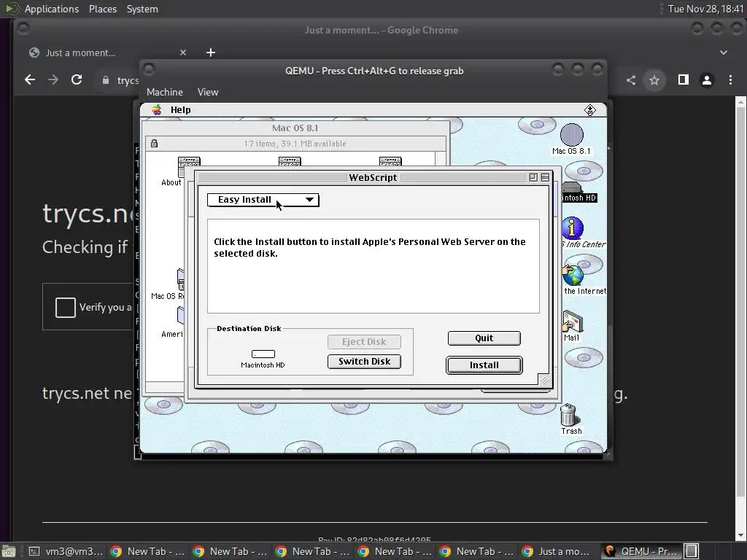Image resolution: width=747 pixels, height=560 pixels.
Task: Toggle Chrome side panel icon
Action: [x=683, y=80]
